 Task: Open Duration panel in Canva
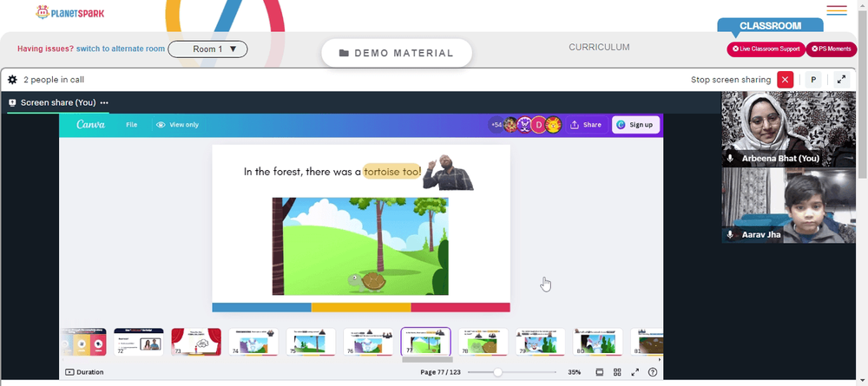pos(84,372)
